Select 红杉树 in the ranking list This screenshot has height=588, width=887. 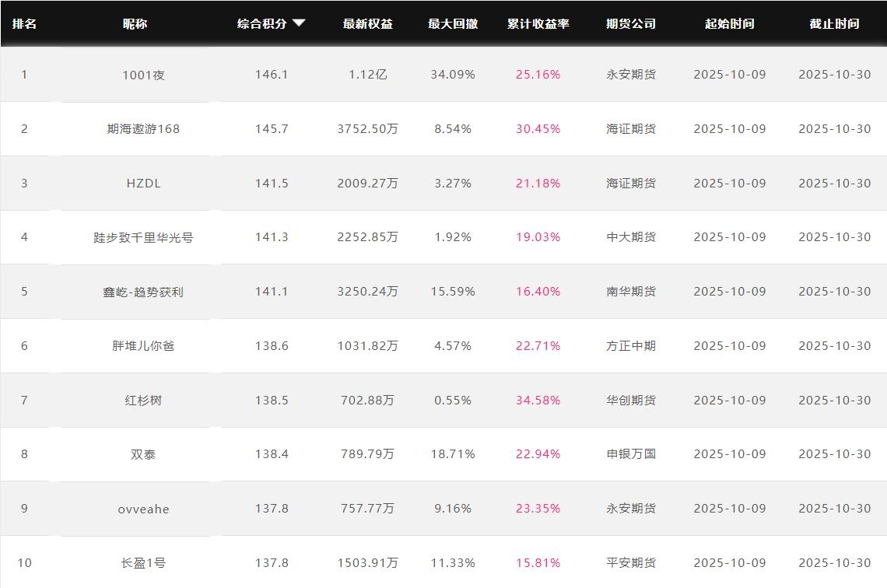click(143, 400)
